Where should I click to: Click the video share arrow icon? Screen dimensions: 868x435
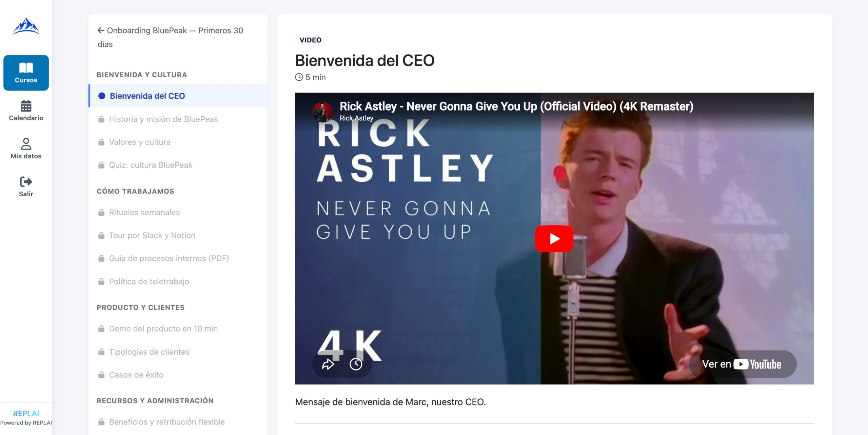point(328,364)
